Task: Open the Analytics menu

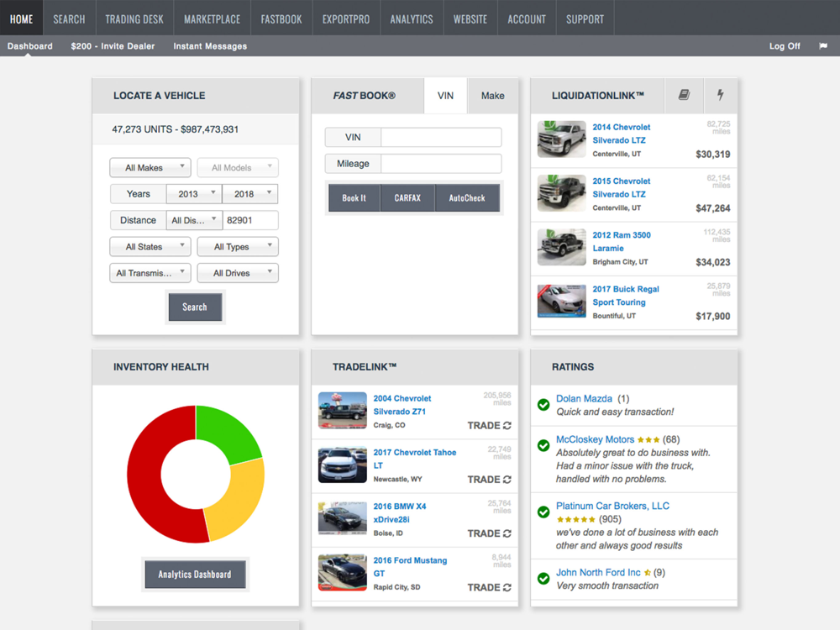Action: click(x=412, y=19)
